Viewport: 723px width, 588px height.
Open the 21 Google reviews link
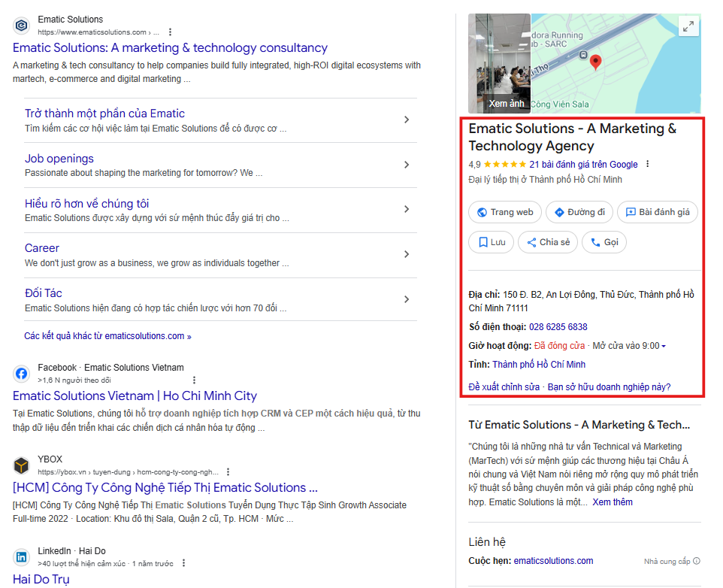(x=583, y=165)
